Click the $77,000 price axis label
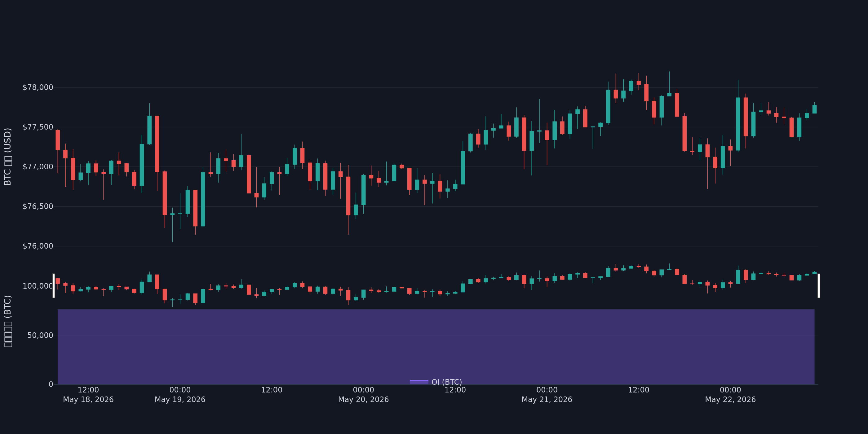 click(38, 167)
